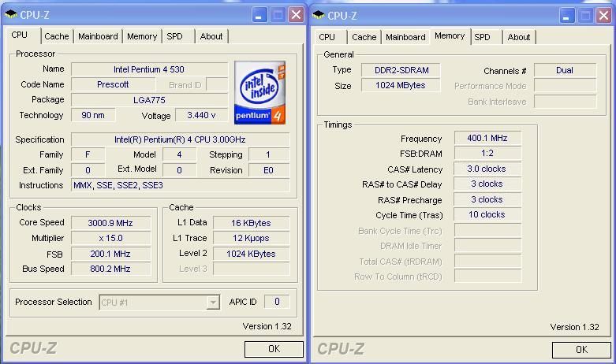
Task: Open the Mainboard tab in right CPU-Z window
Action: point(405,37)
